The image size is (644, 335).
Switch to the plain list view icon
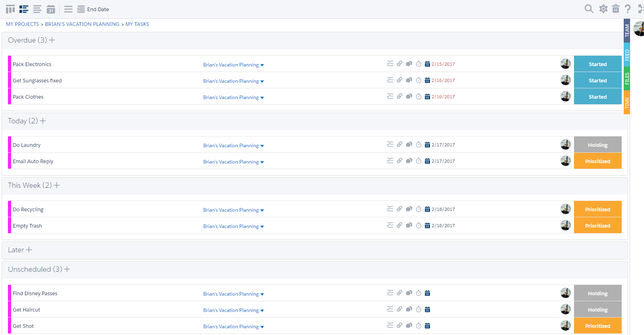click(37, 9)
